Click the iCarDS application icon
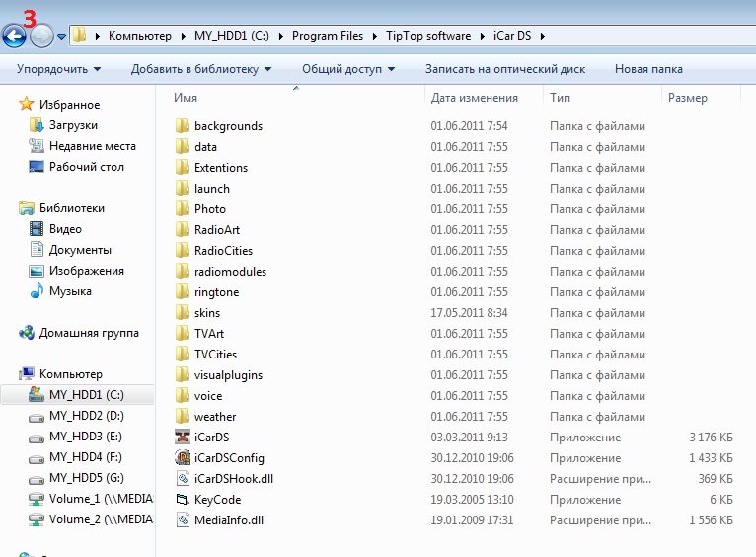756x557 pixels. point(182,438)
